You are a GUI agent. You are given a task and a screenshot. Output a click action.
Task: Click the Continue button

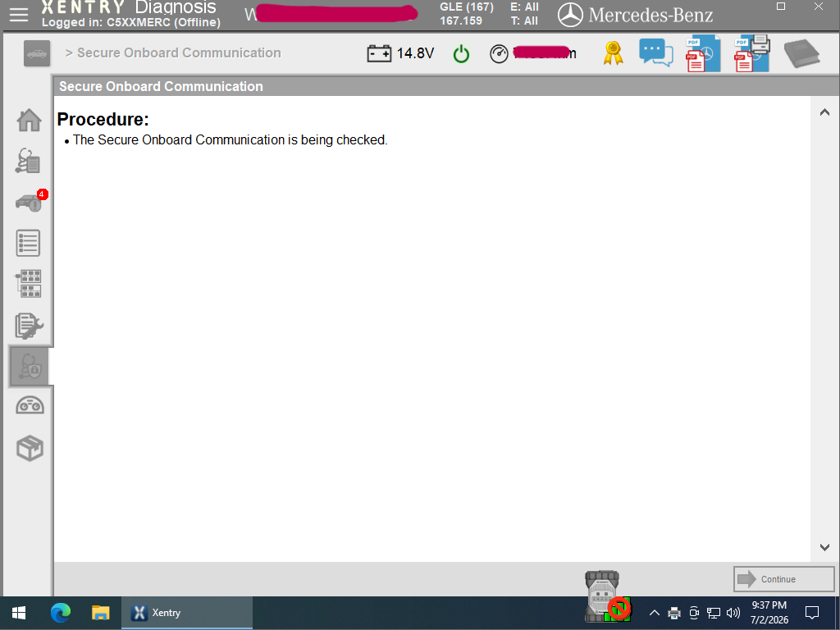point(783,579)
